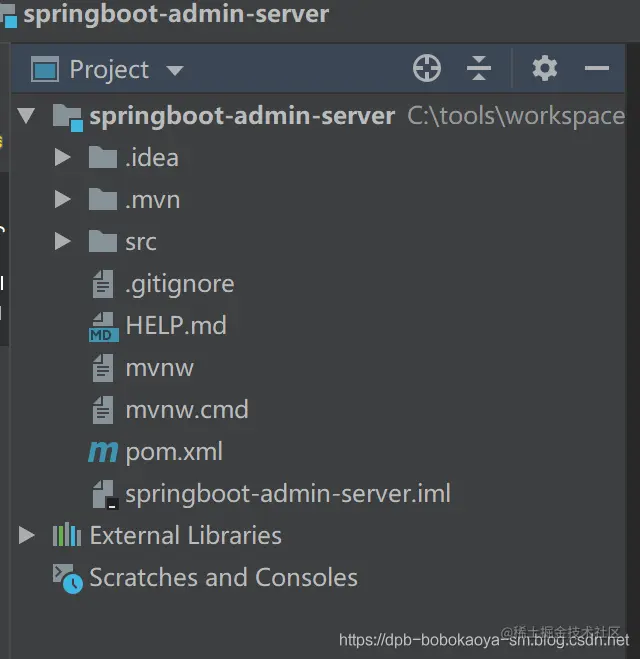The image size is (640, 659).
Task: Click the HELP.md markdown file icon
Action: point(103,327)
